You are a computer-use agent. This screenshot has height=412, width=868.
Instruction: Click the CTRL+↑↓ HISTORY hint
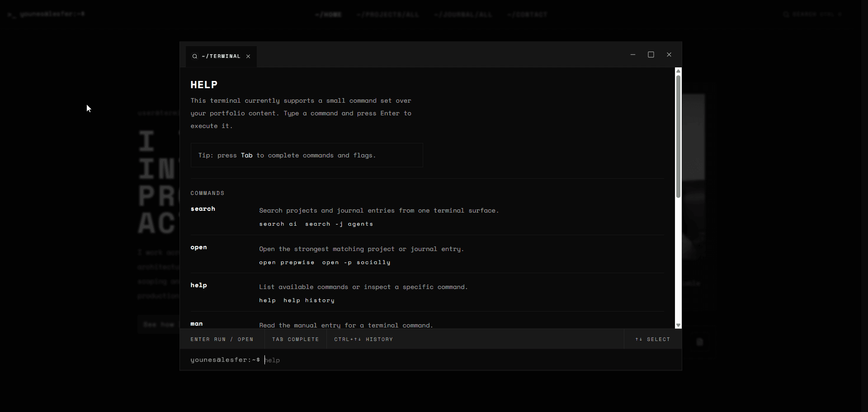(363, 339)
